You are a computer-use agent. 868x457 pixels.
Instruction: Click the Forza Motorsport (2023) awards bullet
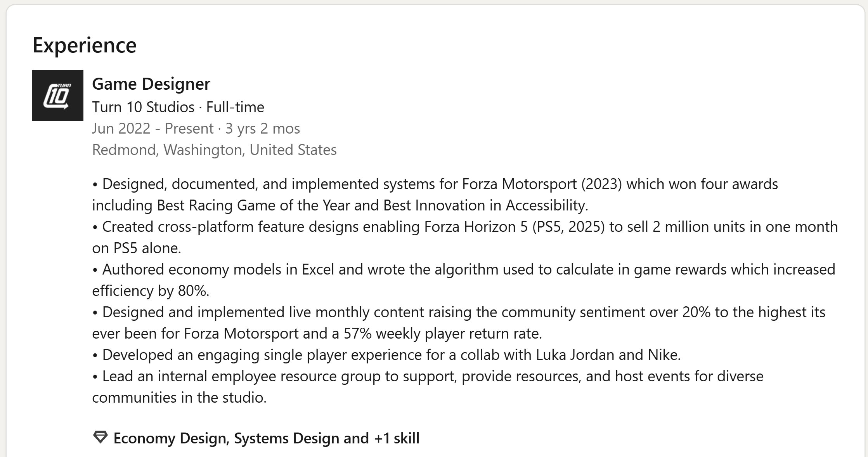pos(435,195)
